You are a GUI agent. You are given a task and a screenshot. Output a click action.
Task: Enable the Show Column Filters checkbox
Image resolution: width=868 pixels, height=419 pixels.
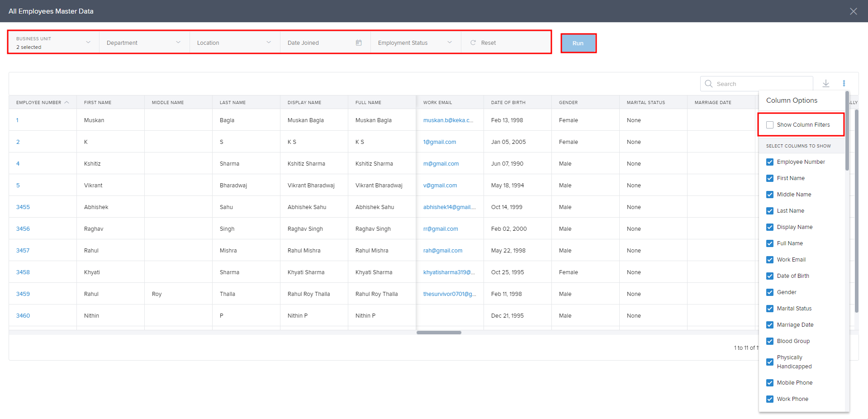pos(770,125)
